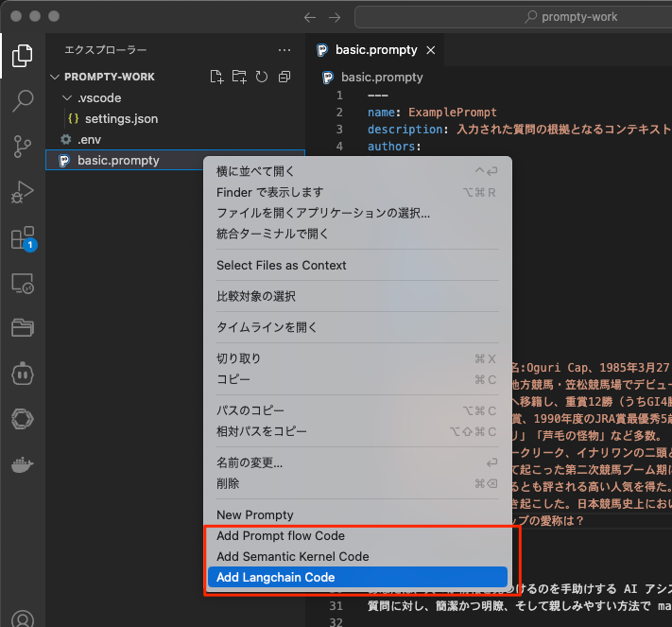Open the Accounts icon at the bottom
This screenshot has width=672, height=627.
pos(23,619)
